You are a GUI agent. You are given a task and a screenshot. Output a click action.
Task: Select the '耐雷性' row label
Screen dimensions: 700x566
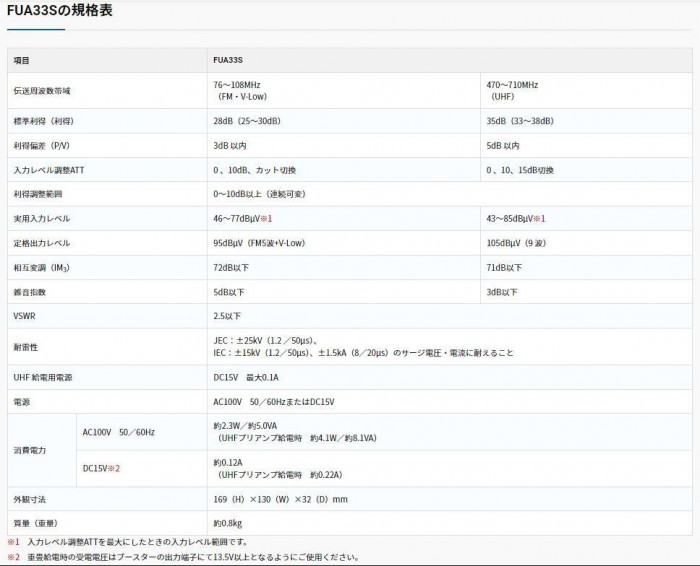click(25, 347)
